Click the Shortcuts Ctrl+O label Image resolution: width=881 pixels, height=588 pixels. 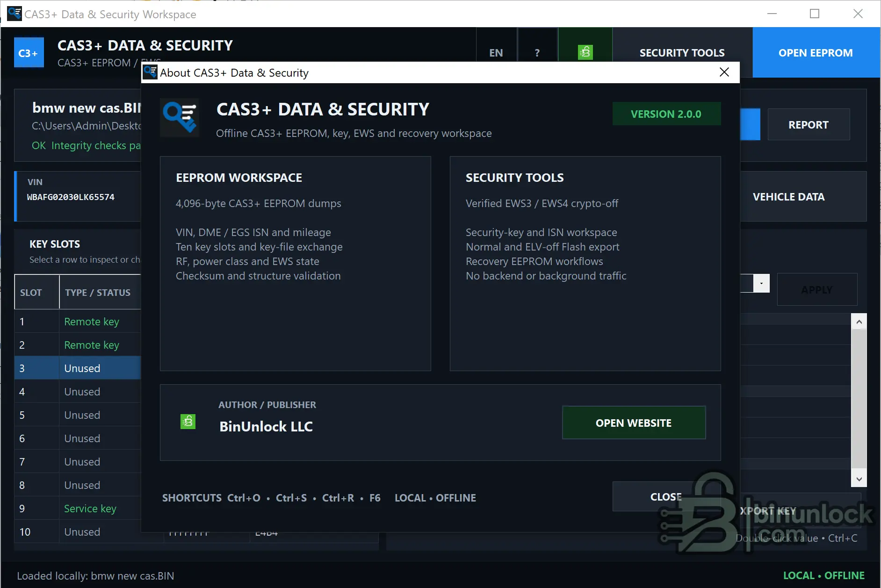click(211, 498)
